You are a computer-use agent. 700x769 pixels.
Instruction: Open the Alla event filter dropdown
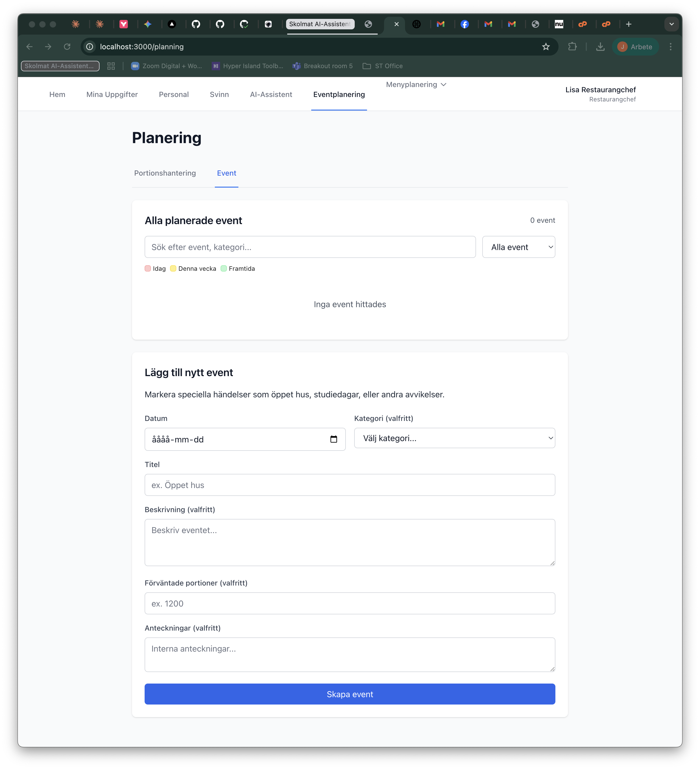point(518,247)
